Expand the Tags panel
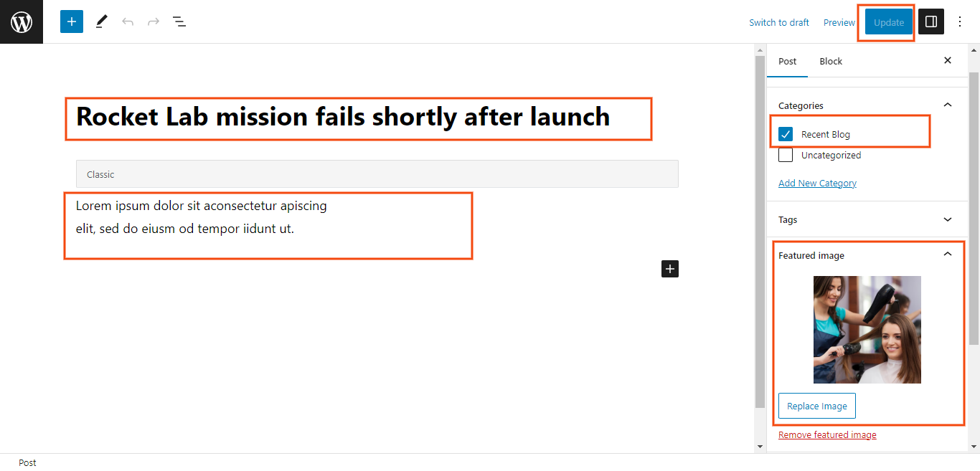The width and height of the screenshot is (980, 471). coord(948,219)
